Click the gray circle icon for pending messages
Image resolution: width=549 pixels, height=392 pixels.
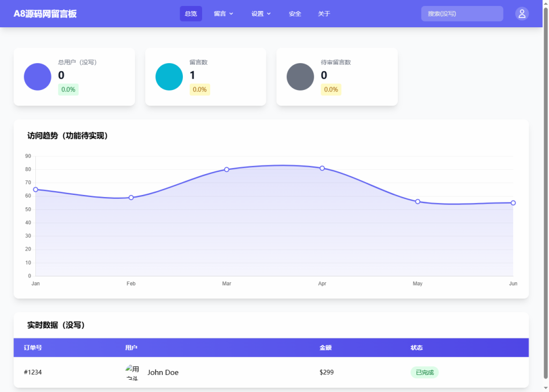300,77
